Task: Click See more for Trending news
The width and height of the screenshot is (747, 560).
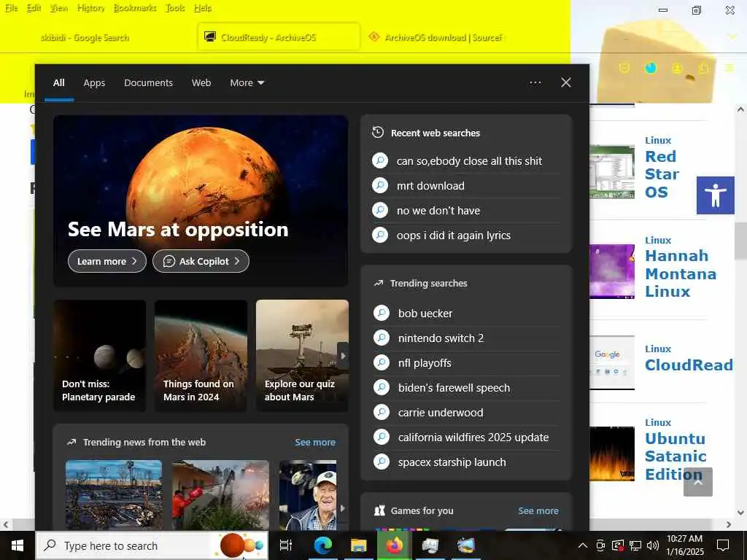Action: (315, 443)
